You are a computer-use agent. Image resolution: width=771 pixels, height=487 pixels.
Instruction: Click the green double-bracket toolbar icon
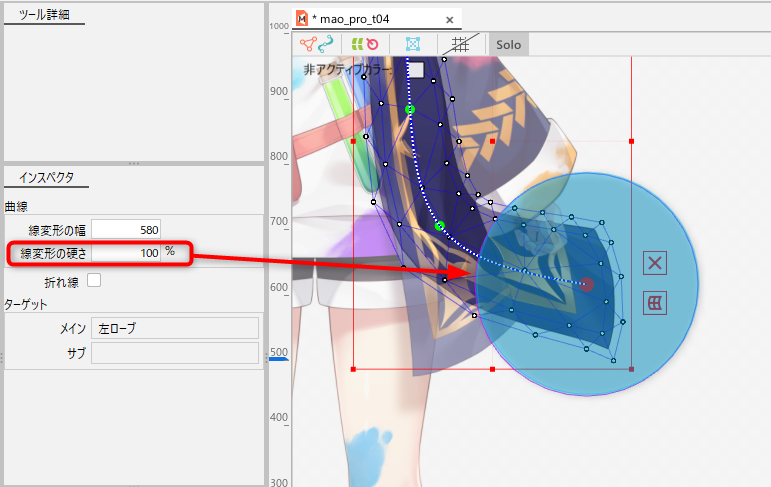(x=355, y=44)
